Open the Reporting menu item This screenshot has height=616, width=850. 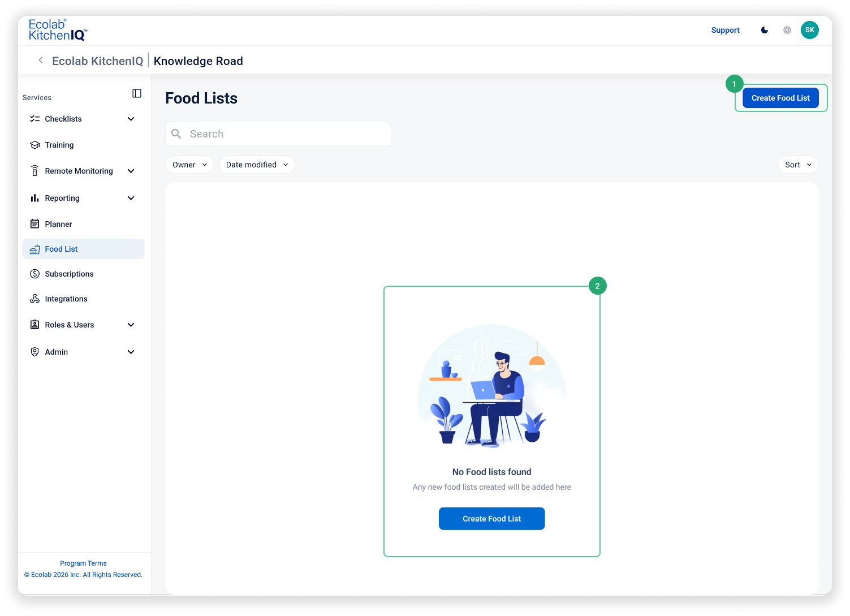point(83,198)
